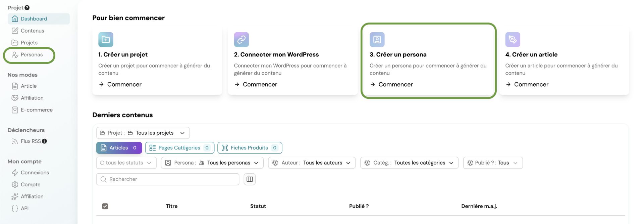
Task: Open the tous les statuts filter
Action: 126,163
